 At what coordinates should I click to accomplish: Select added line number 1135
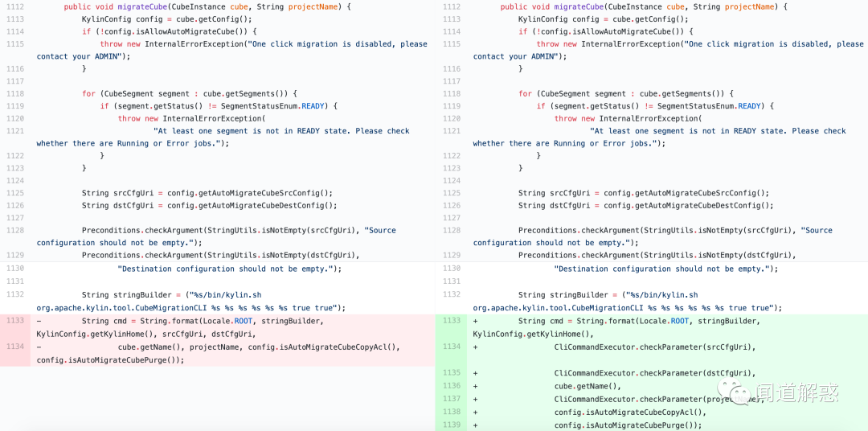click(x=452, y=372)
